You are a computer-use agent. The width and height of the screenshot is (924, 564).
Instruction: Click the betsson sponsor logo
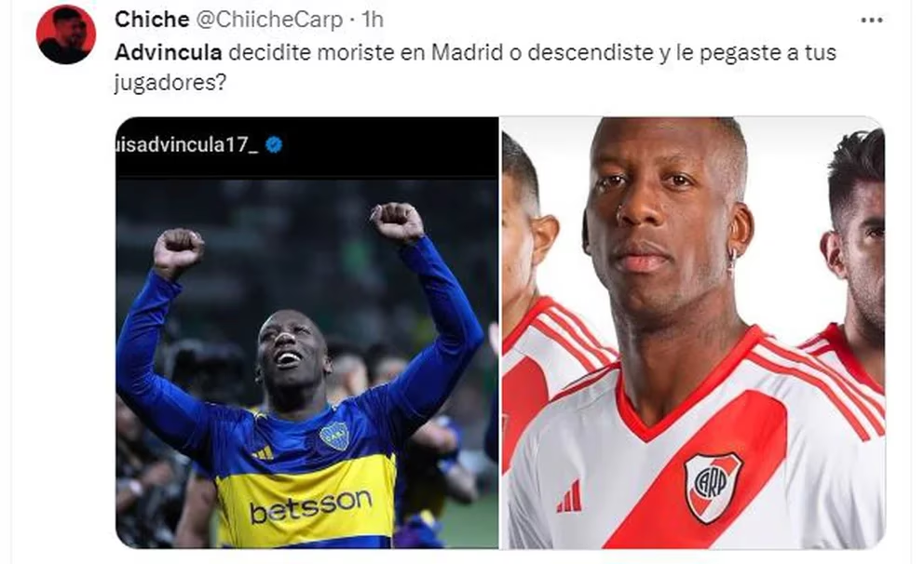310,507
